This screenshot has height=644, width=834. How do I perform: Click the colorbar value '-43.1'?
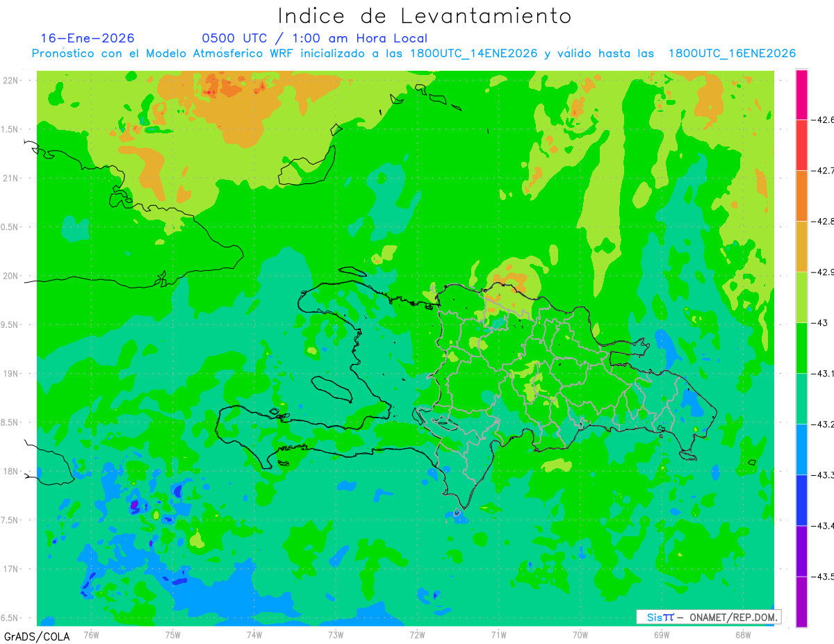tap(823, 374)
